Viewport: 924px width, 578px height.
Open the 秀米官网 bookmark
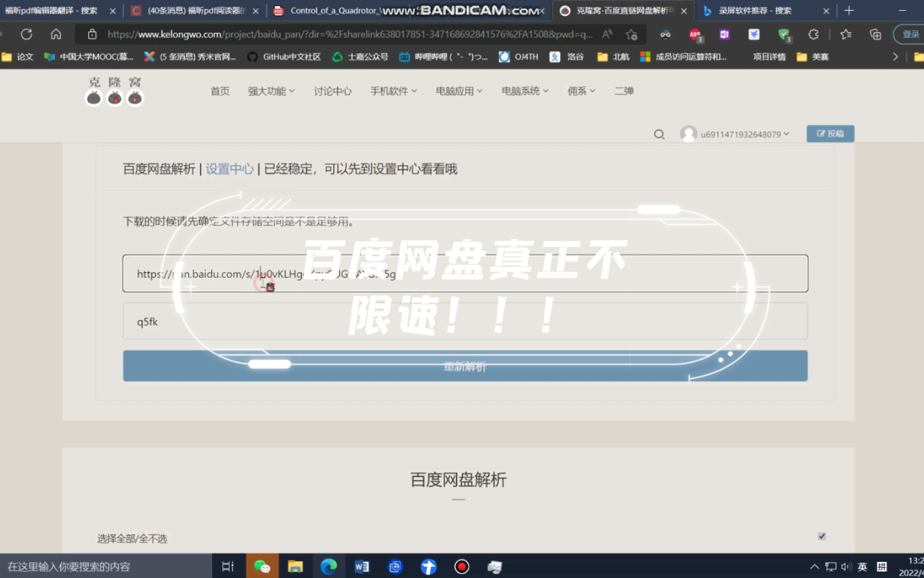point(190,57)
